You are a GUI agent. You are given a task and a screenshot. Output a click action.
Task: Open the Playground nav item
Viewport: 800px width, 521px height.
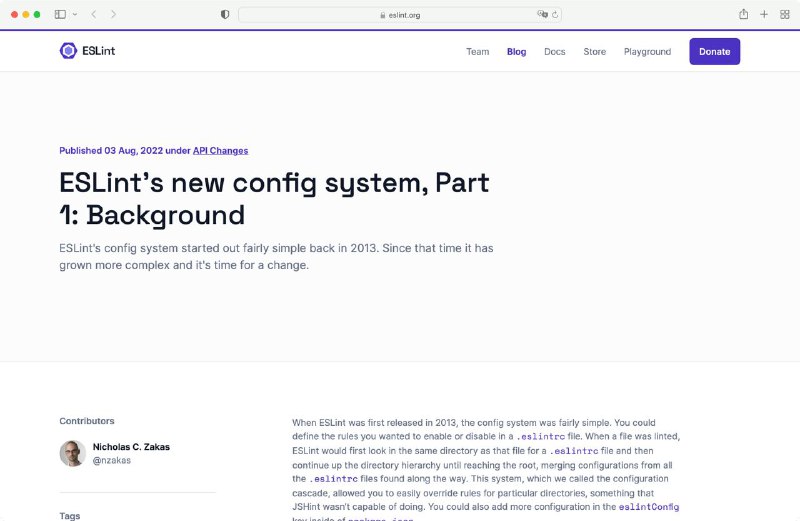click(x=647, y=52)
